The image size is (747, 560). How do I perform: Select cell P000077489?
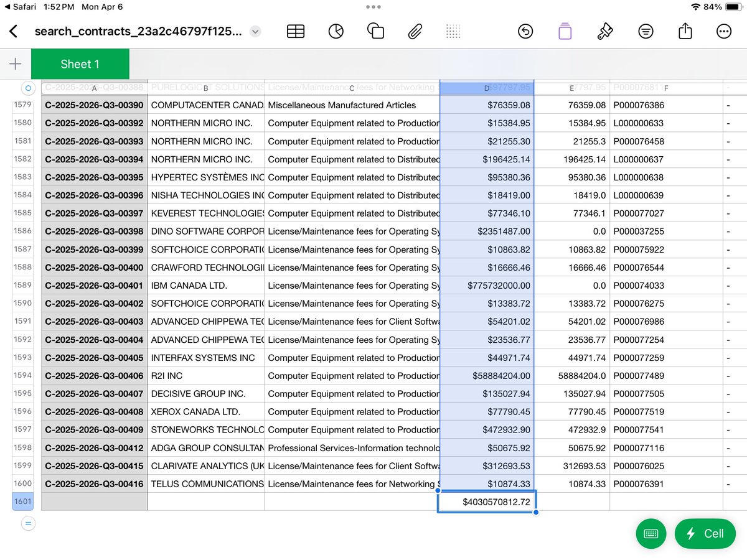pos(666,376)
